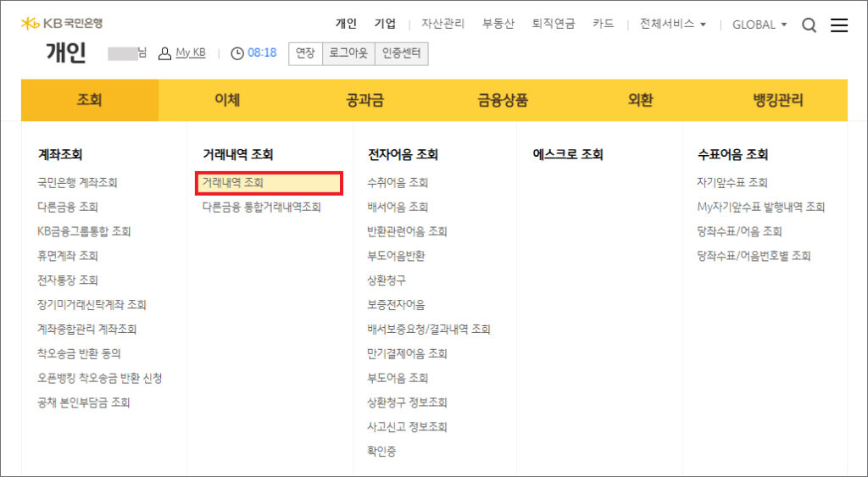Open the highlighted 거래내역 조회 link
This screenshot has height=477, width=868.
tap(233, 182)
